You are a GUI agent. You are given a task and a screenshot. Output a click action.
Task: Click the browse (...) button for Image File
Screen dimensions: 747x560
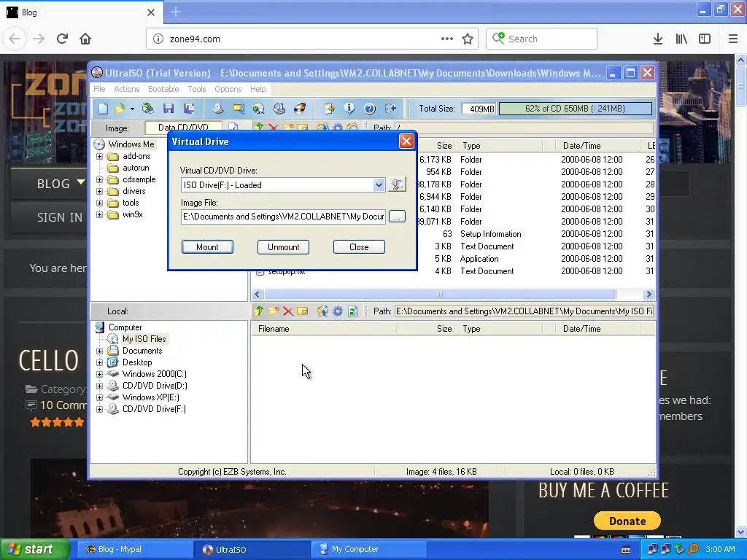[397, 216]
